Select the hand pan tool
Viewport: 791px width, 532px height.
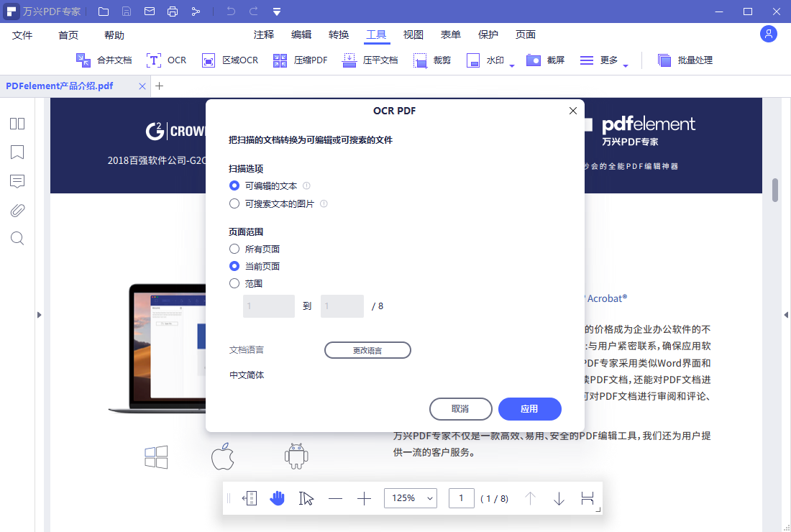point(277,498)
